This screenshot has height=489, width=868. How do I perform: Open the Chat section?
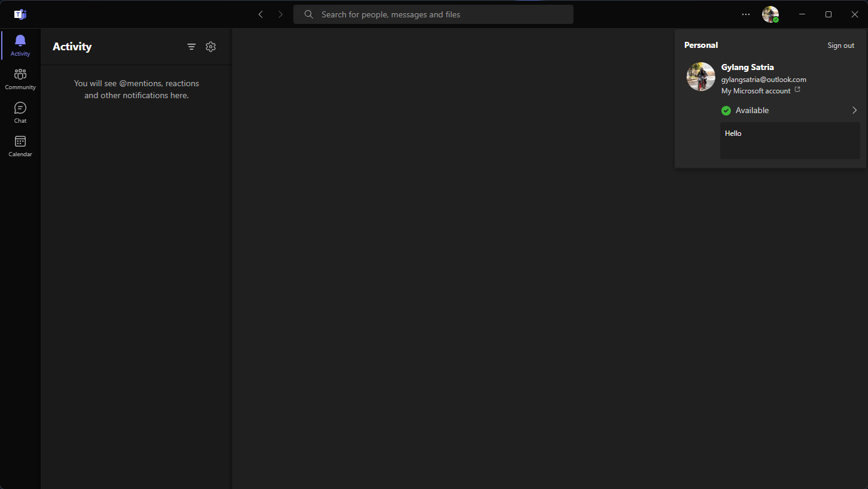pyautogui.click(x=20, y=113)
